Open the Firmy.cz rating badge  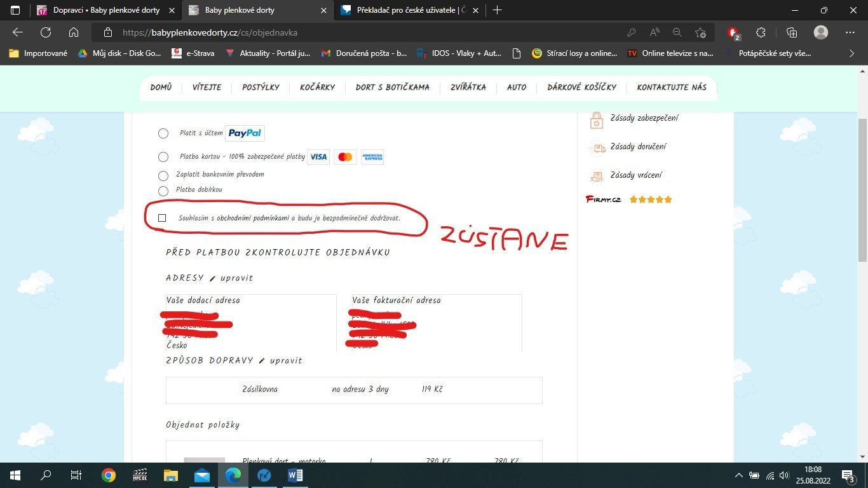click(x=628, y=200)
